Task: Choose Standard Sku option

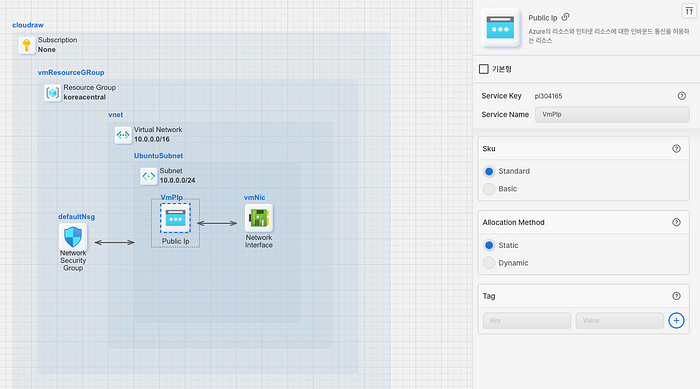Action: [x=489, y=171]
